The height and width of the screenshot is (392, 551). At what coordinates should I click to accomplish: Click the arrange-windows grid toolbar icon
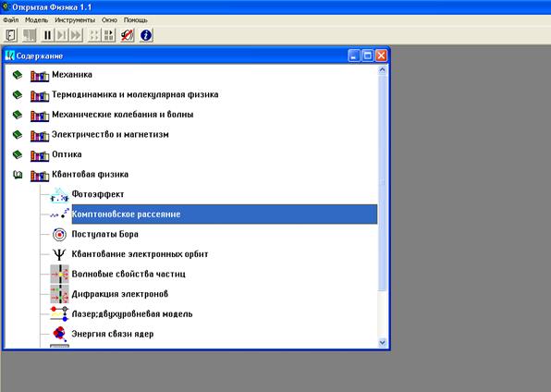pyautogui.click(x=108, y=35)
